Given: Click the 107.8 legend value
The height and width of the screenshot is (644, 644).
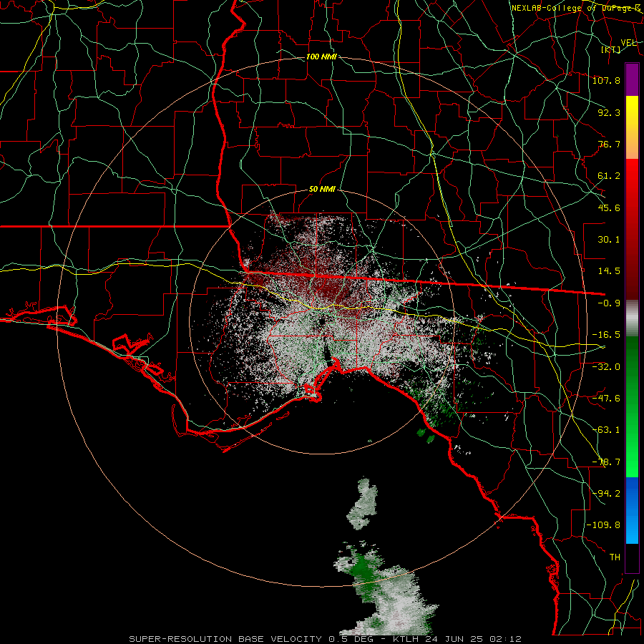Looking at the screenshot, I should click(x=606, y=80).
